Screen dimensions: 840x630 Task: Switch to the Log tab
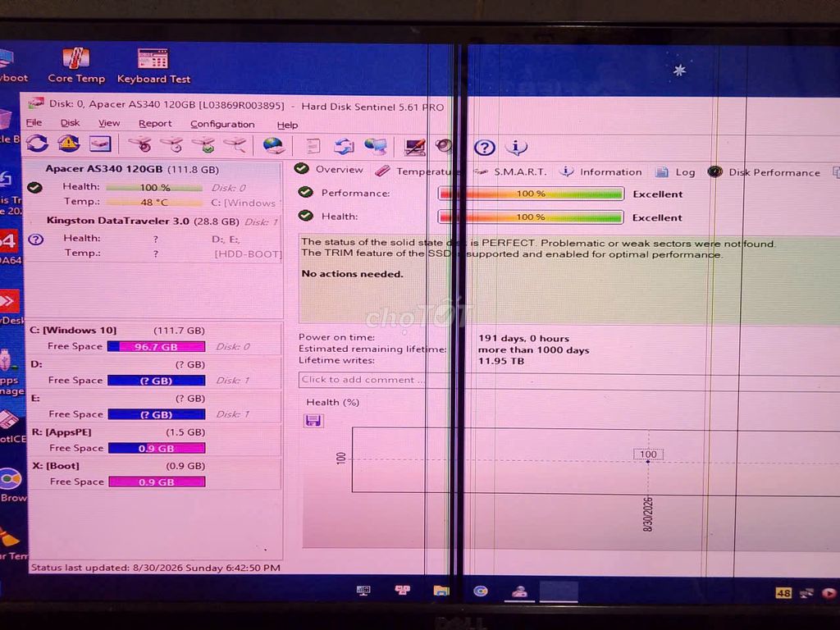point(676,172)
